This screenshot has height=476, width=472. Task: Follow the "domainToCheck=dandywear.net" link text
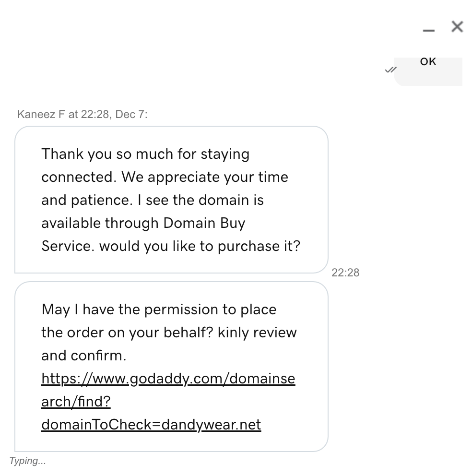pos(151,425)
